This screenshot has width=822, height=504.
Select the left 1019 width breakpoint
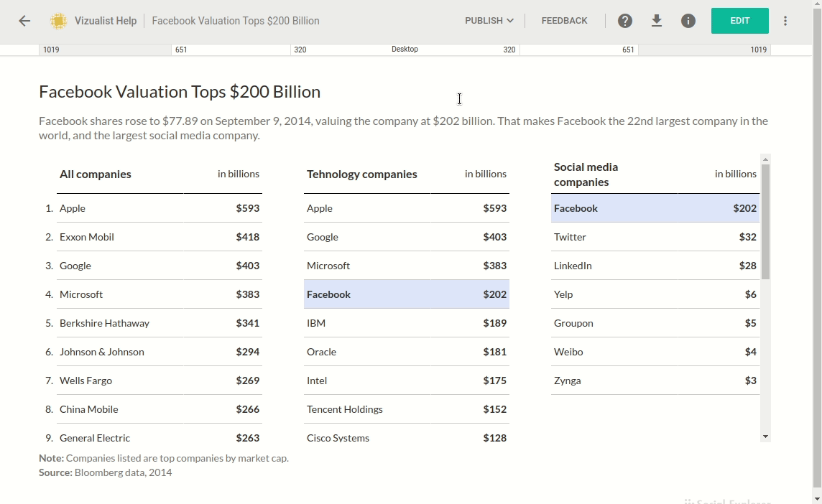[51, 50]
